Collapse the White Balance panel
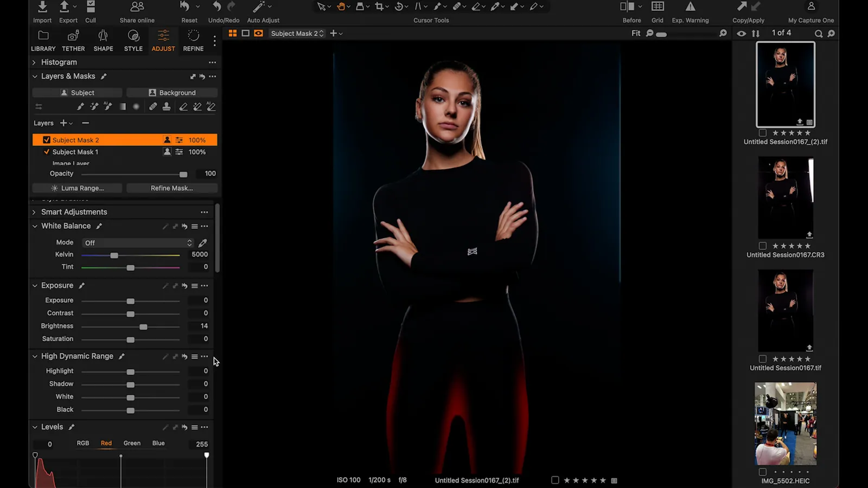 [x=35, y=226]
